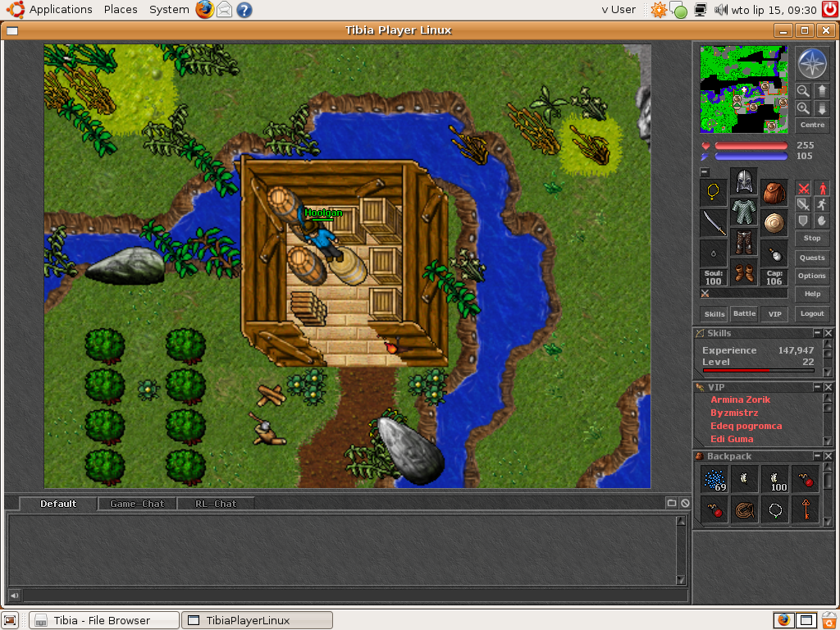Enable defensive fighting mode (shield)

coord(804,221)
